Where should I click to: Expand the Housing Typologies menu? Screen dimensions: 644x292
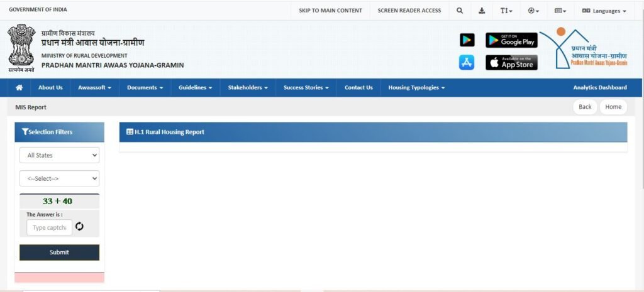pyautogui.click(x=416, y=87)
